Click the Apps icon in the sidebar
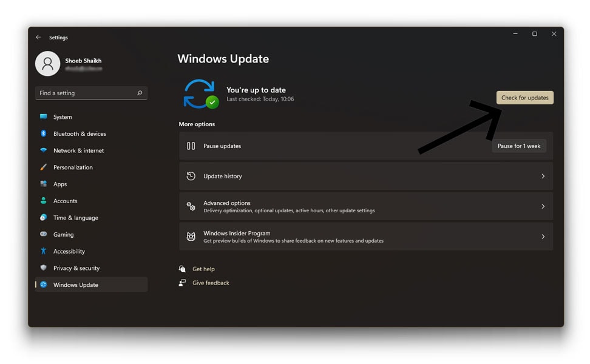The height and width of the screenshot is (364, 590). pyautogui.click(x=44, y=184)
